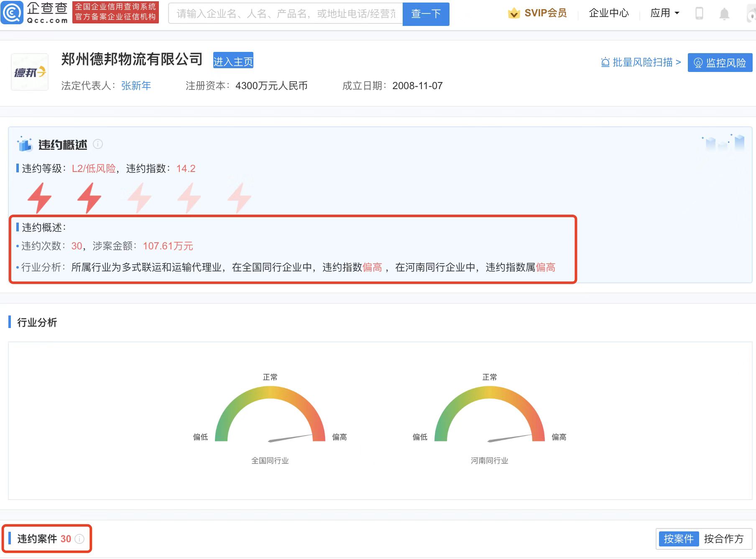
Task: Click 批量风险扫描 link
Action: pyautogui.click(x=641, y=62)
